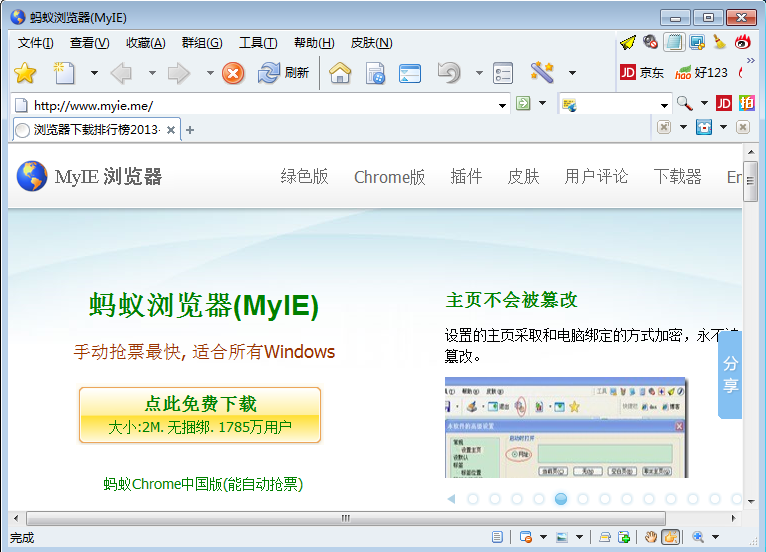Click the magic wand with stars icon
The width and height of the screenshot is (766, 552).
(542, 73)
